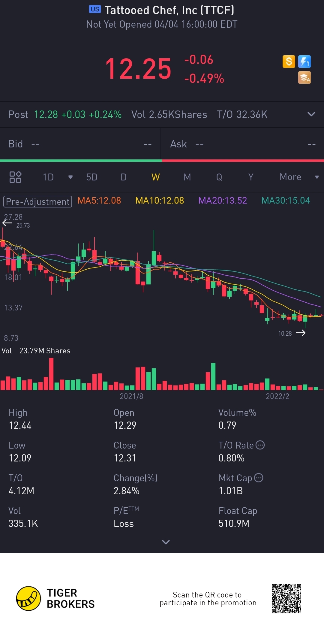Tap the right arrow near 10.28 on chart

(x=301, y=333)
